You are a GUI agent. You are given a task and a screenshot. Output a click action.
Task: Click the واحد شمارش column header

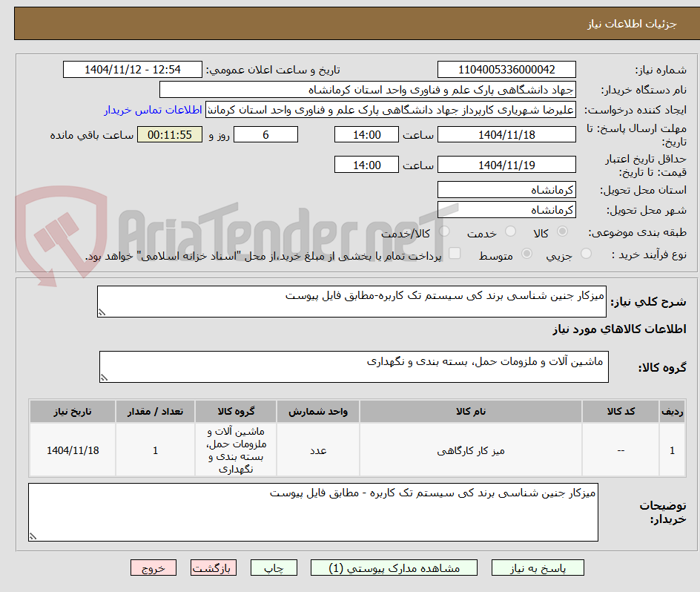[318, 412]
